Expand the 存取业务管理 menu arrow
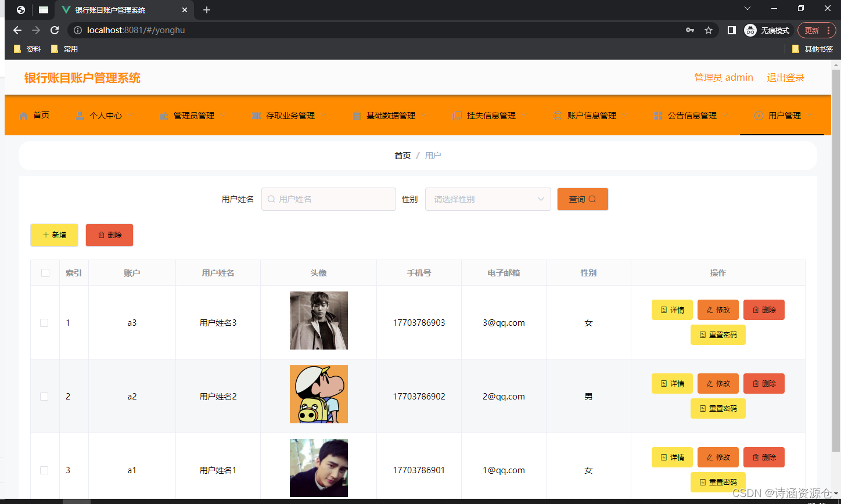Image resolution: width=841 pixels, height=504 pixels. [324, 115]
